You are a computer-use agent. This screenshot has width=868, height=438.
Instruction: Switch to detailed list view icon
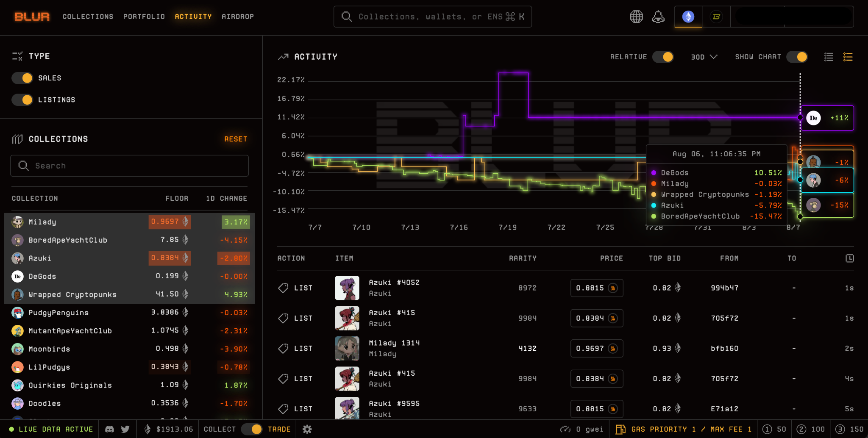(x=848, y=57)
